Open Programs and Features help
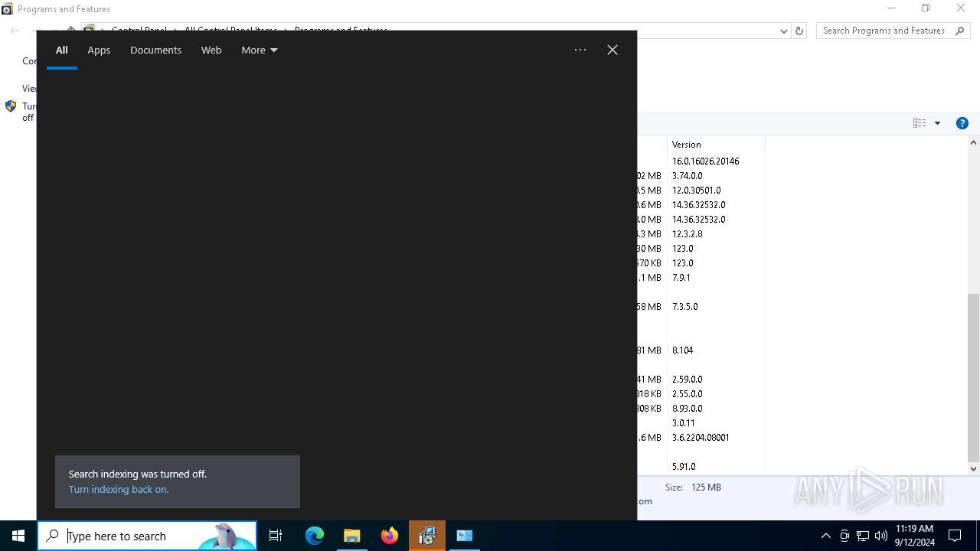 pyautogui.click(x=962, y=123)
